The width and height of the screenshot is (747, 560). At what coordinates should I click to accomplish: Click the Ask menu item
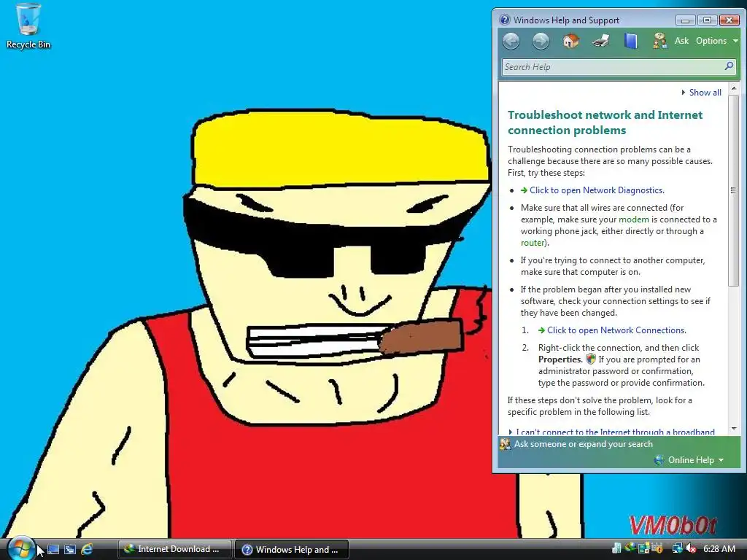point(681,41)
